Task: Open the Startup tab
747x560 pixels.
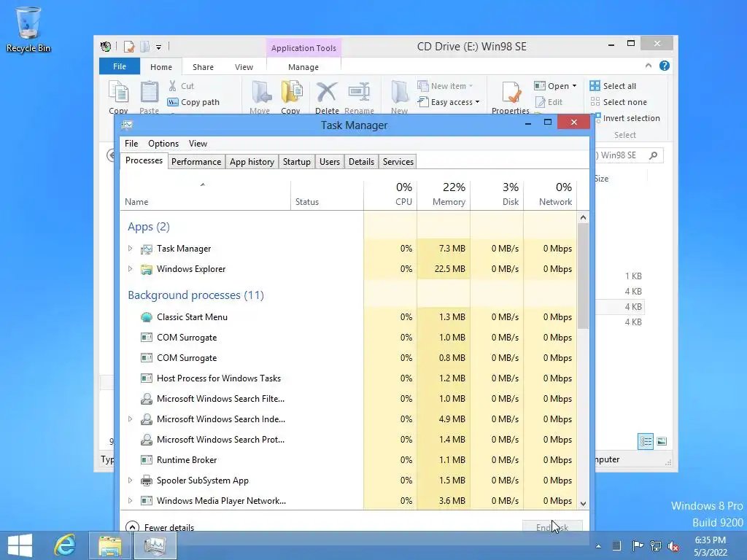Action: (x=297, y=161)
